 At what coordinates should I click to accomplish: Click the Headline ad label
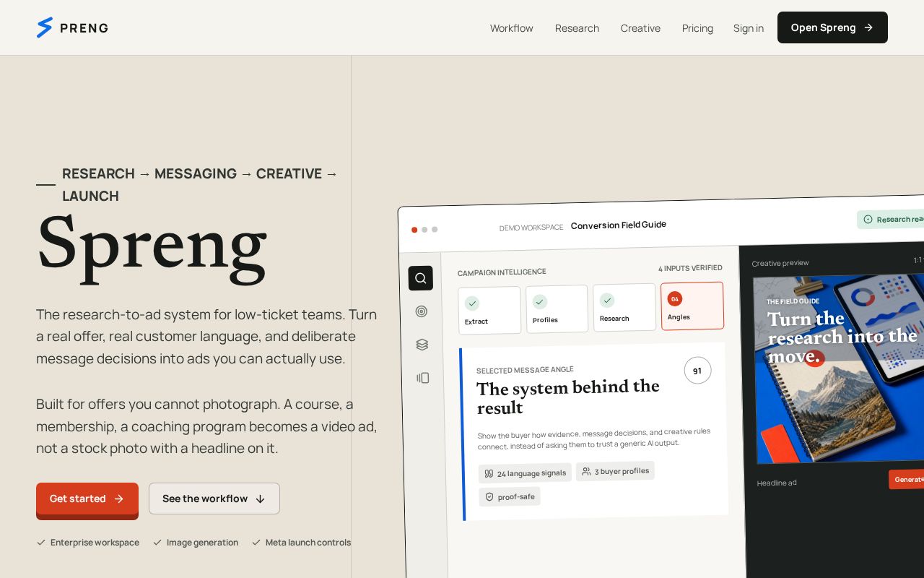tap(777, 483)
